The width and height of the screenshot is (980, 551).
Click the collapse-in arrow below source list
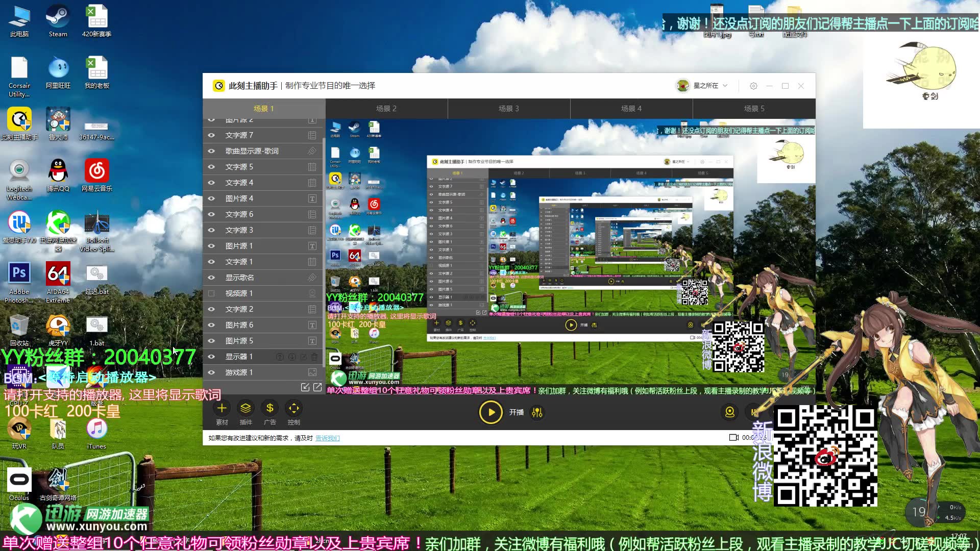(305, 387)
